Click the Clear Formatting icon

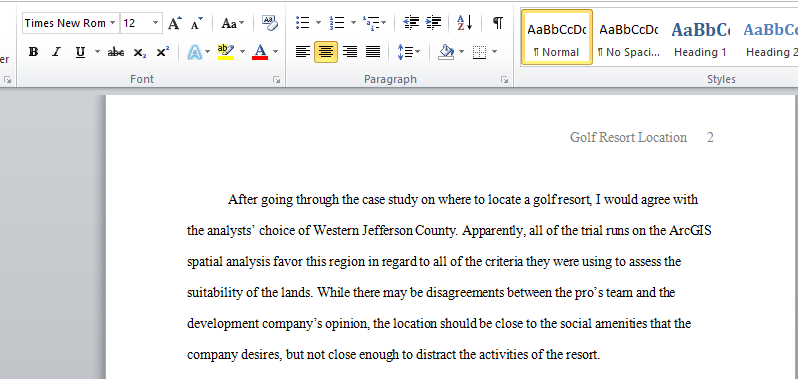[x=270, y=23]
